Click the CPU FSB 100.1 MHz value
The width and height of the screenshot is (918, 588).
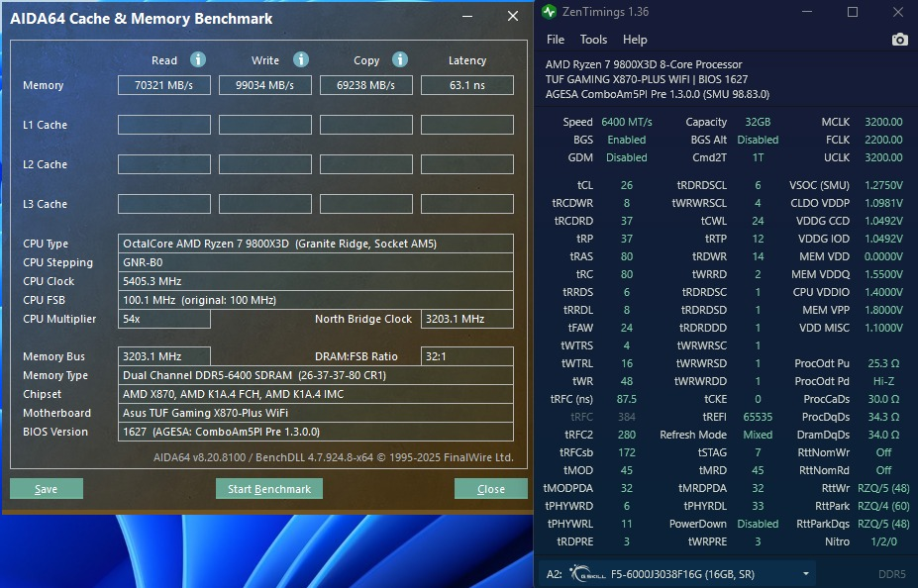pos(316,300)
